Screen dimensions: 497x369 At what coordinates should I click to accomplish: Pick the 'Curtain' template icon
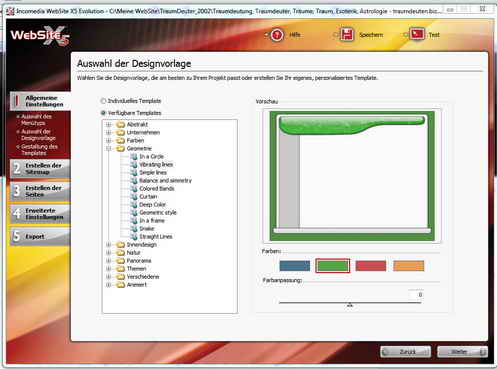(134, 196)
